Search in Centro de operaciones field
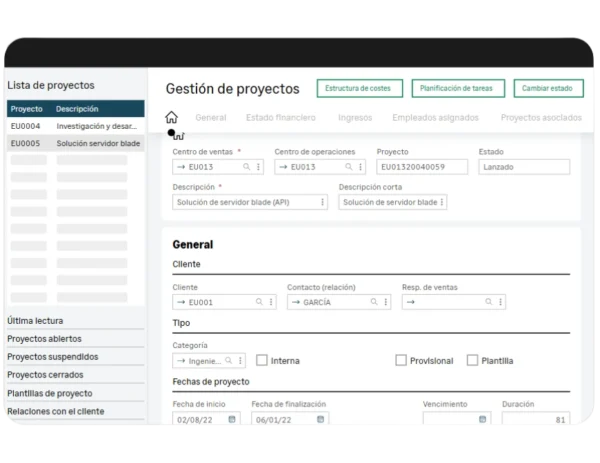The image size is (600, 463). pos(349,167)
